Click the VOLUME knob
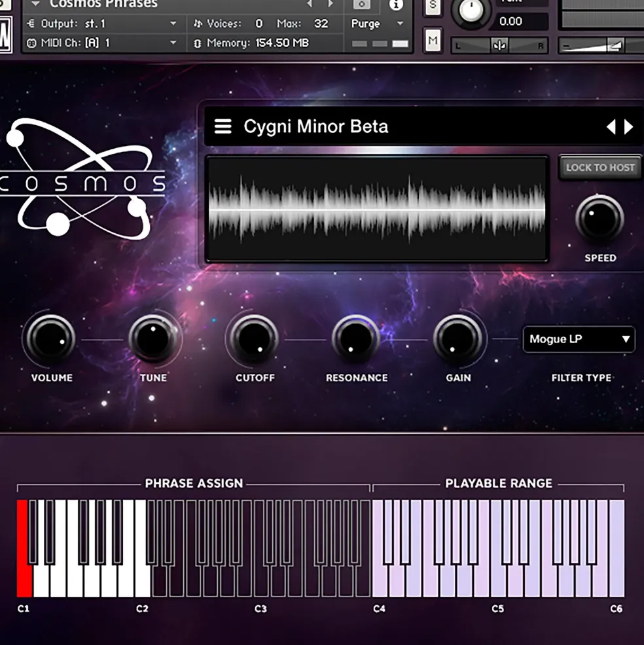Viewport: 644px width, 645px height. pos(50,339)
